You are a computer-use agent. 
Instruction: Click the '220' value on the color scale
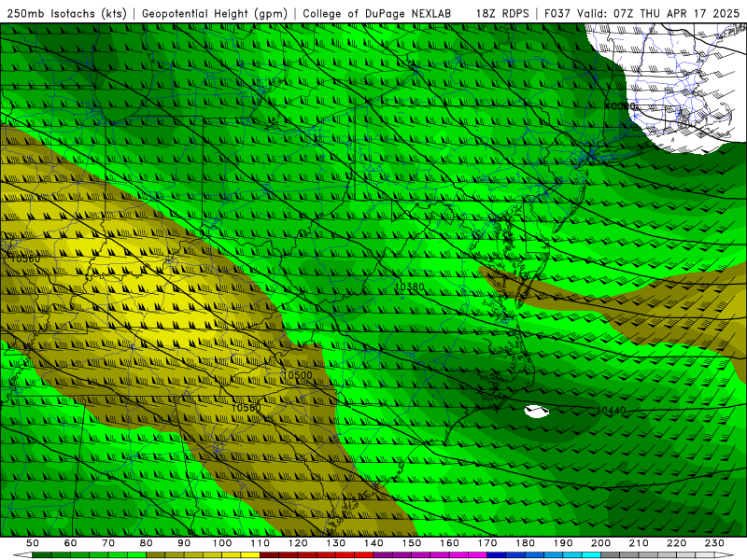tap(676, 543)
